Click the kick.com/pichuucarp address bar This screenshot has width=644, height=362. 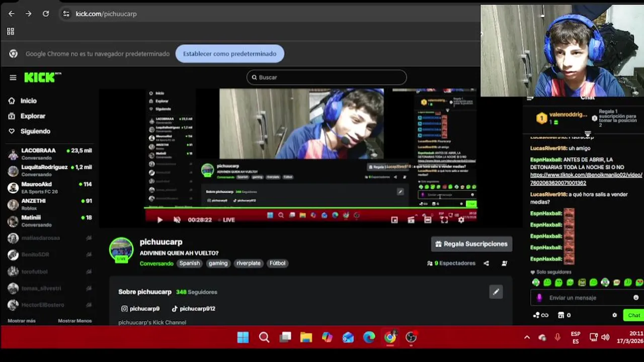pos(106,14)
